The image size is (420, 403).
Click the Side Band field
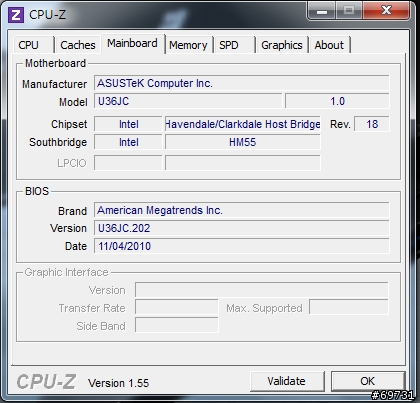[177, 325]
